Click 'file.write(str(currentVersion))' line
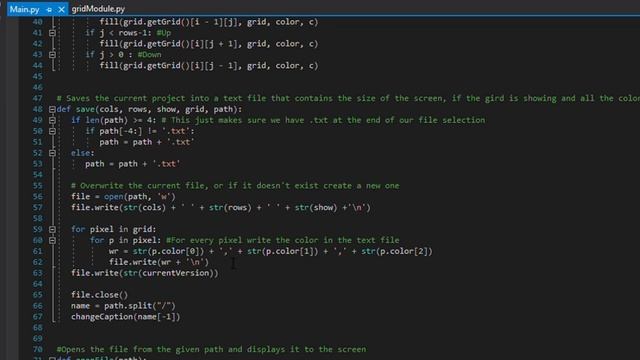640x360 pixels. (144, 273)
